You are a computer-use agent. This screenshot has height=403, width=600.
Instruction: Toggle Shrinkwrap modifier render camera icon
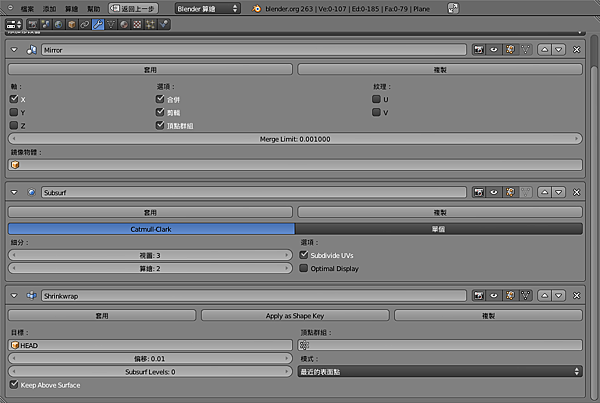479,295
